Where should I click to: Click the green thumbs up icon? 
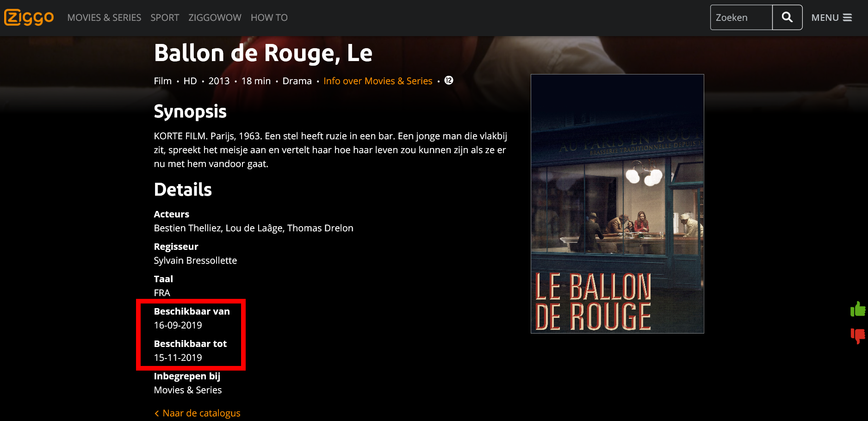point(858,309)
